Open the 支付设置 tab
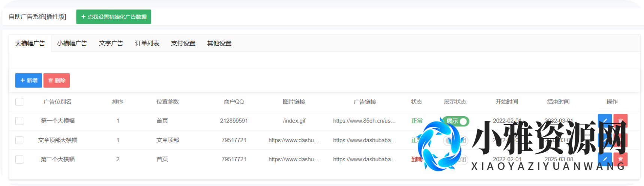Viewport: 644px width, 186px height. point(183,43)
